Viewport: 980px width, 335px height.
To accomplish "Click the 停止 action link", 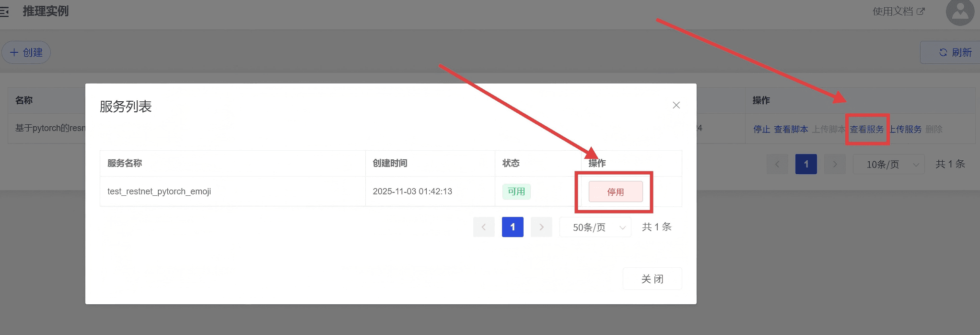I will click(761, 129).
